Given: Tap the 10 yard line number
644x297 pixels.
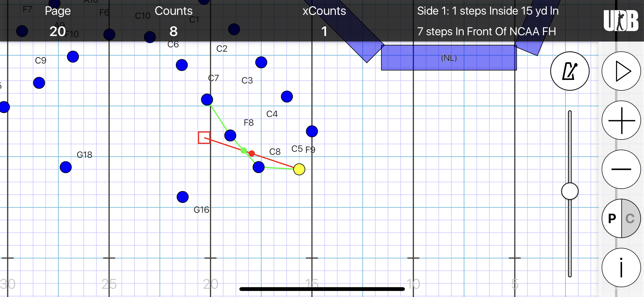Looking at the screenshot, I should tap(413, 284).
